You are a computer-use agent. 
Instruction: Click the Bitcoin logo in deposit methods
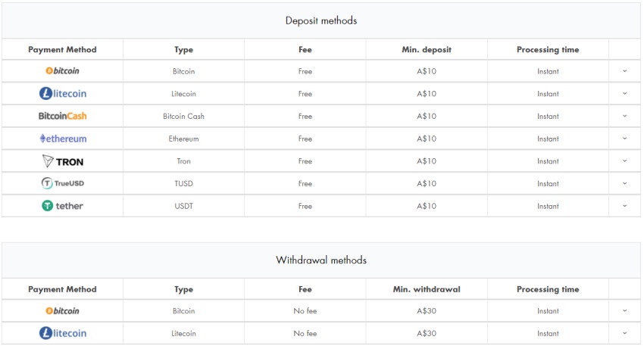[62, 71]
